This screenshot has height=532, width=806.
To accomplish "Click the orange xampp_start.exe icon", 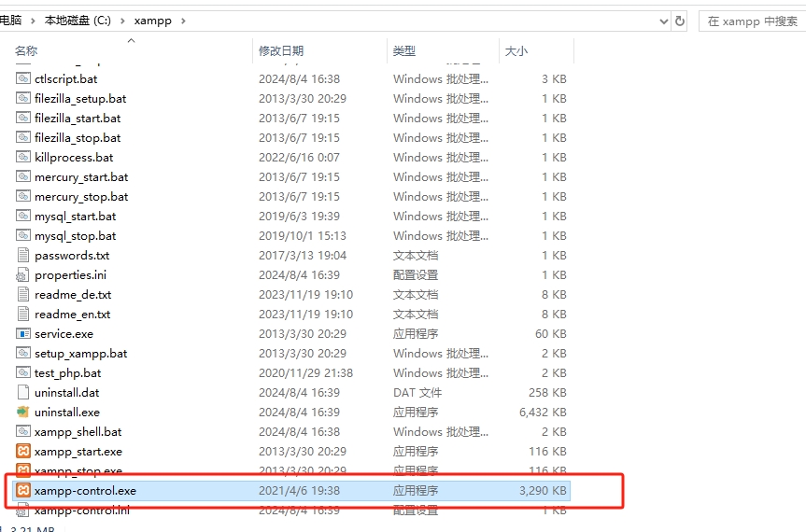I will (x=23, y=452).
